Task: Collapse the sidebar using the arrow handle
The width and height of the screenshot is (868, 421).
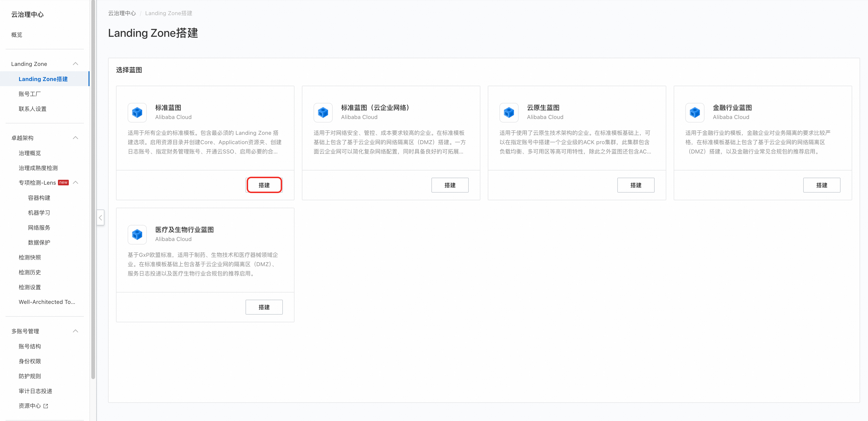Action: pos(100,217)
